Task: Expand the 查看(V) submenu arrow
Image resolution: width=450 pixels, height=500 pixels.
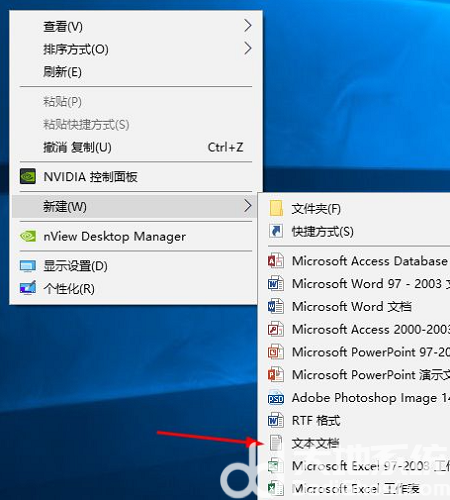Action: tap(247, 26)
